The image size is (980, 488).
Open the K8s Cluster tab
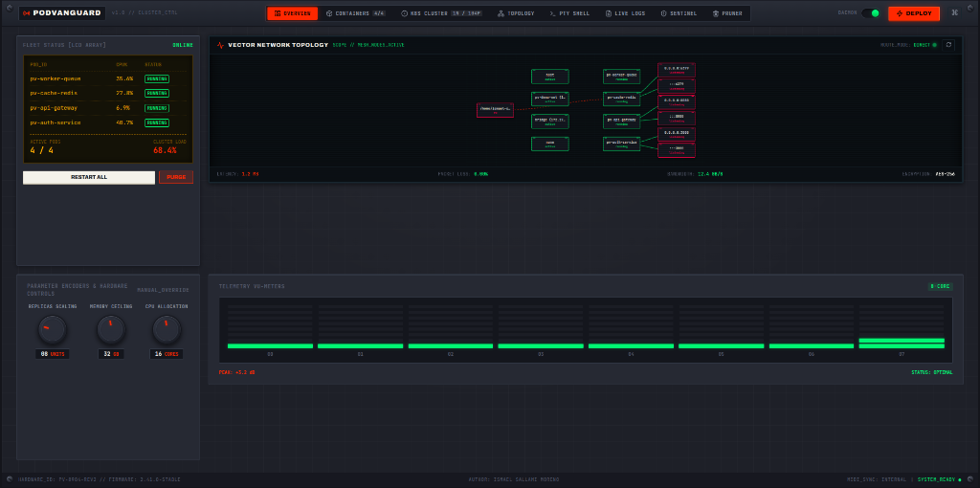[443, 13]
